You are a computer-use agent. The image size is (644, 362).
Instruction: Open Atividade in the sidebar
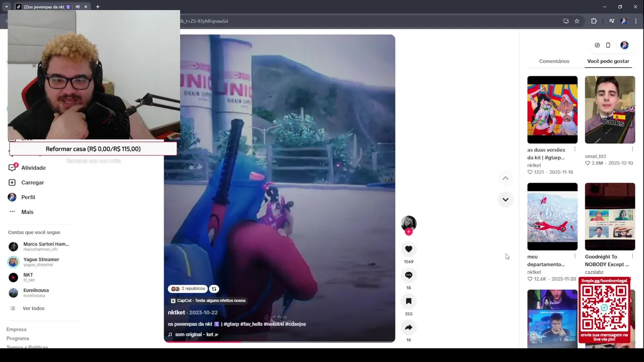[x=33, y=168]
